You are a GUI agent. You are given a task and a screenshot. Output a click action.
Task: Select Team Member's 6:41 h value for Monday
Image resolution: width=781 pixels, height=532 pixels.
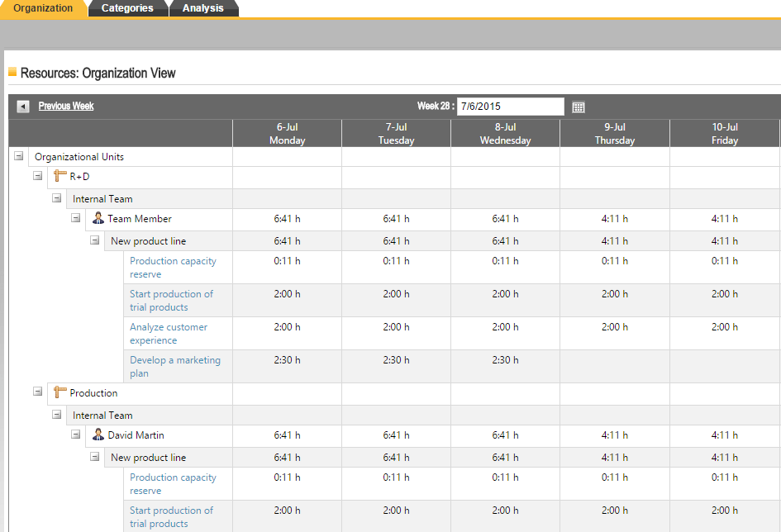pos(287,218)
